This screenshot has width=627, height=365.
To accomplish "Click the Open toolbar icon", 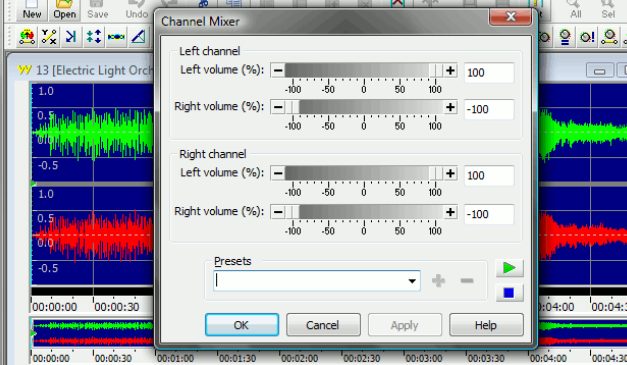I will pyautogui.click(x=64, y=10).
